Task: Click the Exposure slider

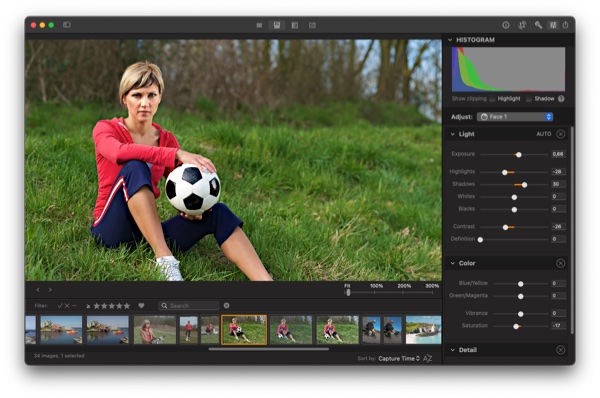Action: (x=514, y=155)
